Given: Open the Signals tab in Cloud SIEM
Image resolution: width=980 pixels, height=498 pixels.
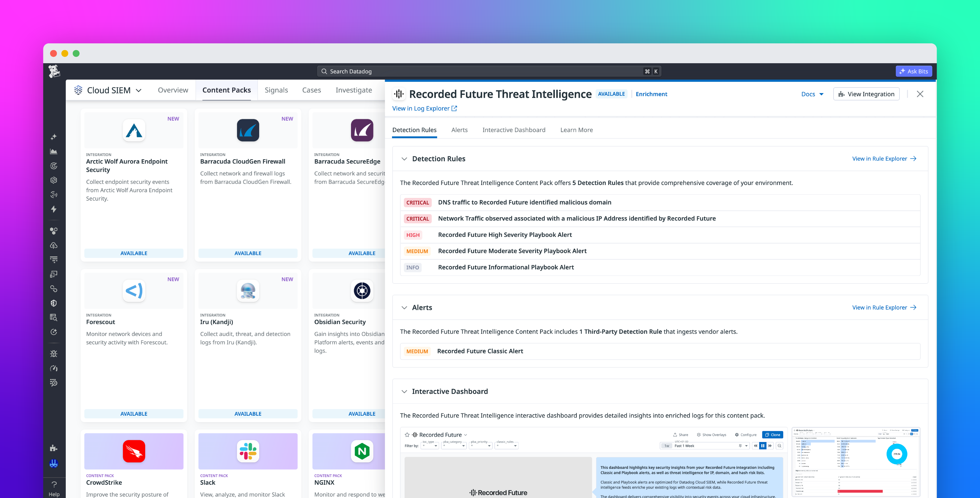Looking at the screenshot, I should click(276, 90).
